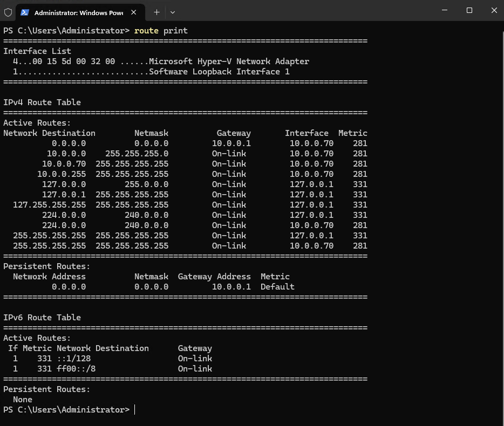The height and width of the screenshot is (426, 504).
Task: Click 'Default' metric value
Action: (277, 286)
